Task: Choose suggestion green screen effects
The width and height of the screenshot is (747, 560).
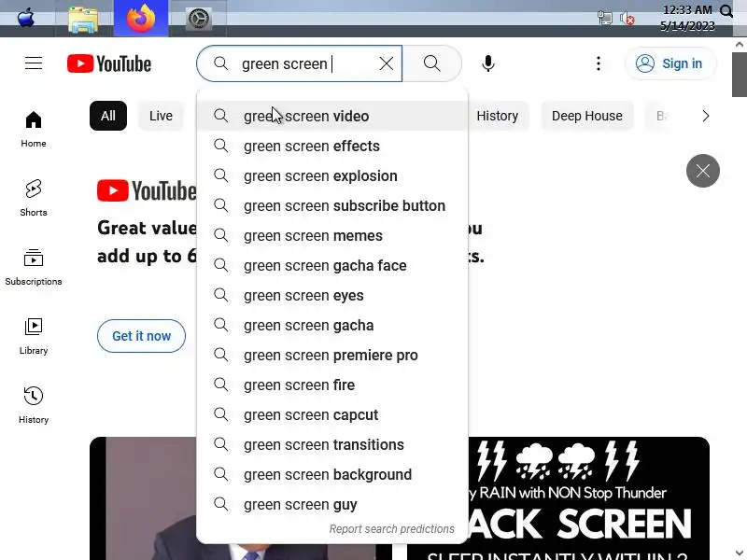Action: (332, 146)
